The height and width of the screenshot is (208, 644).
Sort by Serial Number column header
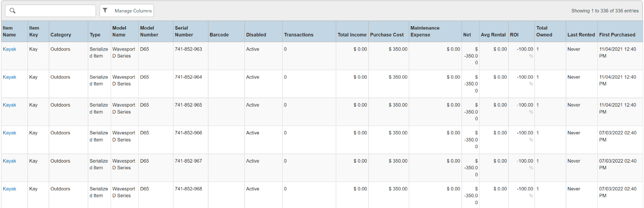point(184,31)
